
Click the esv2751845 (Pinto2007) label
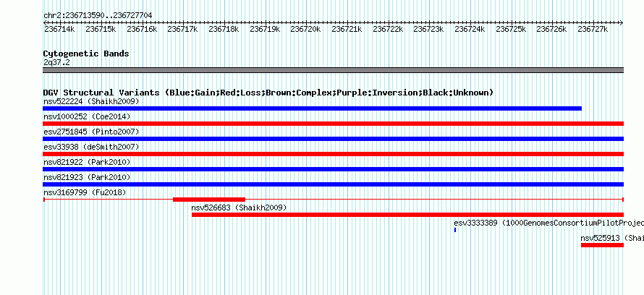91,132
